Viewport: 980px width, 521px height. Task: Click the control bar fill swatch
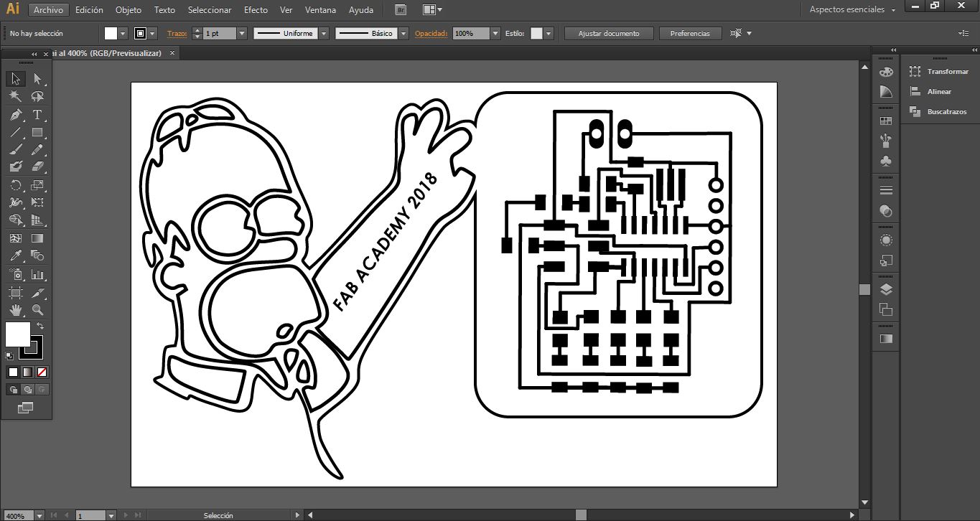click(111, 34)
